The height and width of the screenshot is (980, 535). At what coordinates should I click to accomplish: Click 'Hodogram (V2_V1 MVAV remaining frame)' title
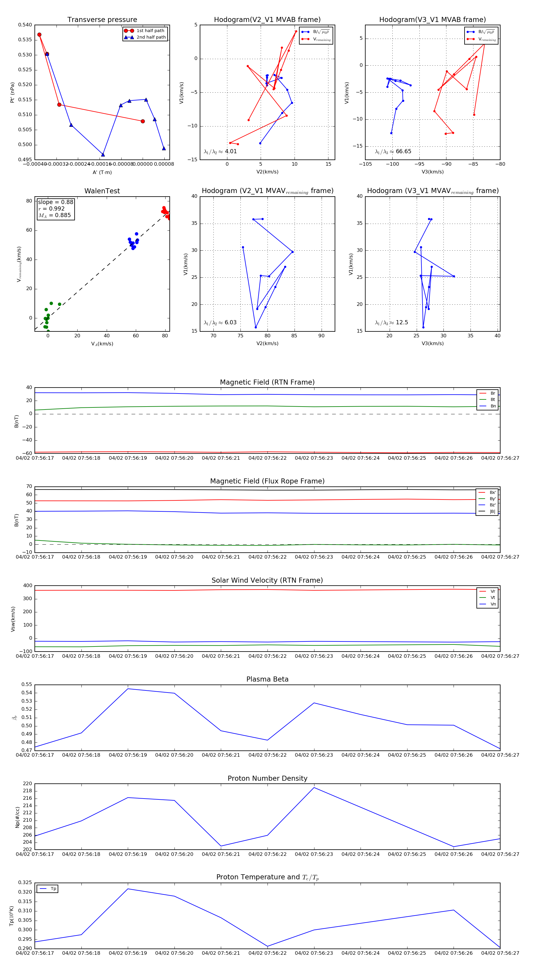(x=267, y=191)
